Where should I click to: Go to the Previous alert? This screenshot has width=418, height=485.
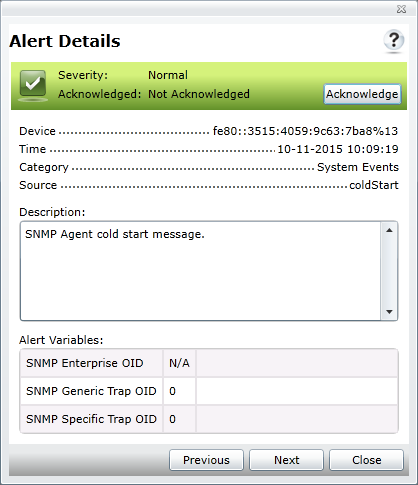pyautogui.click(x=206, y=460)
